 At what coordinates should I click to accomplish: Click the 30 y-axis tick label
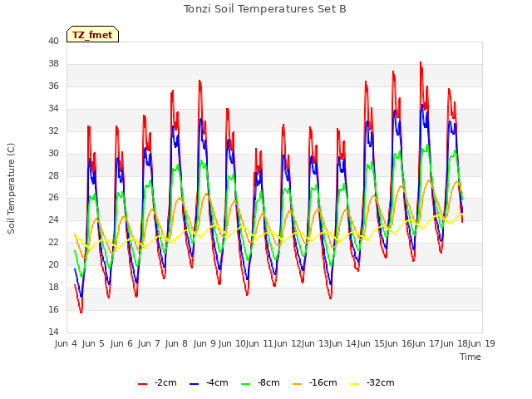(x=53, y=153)
